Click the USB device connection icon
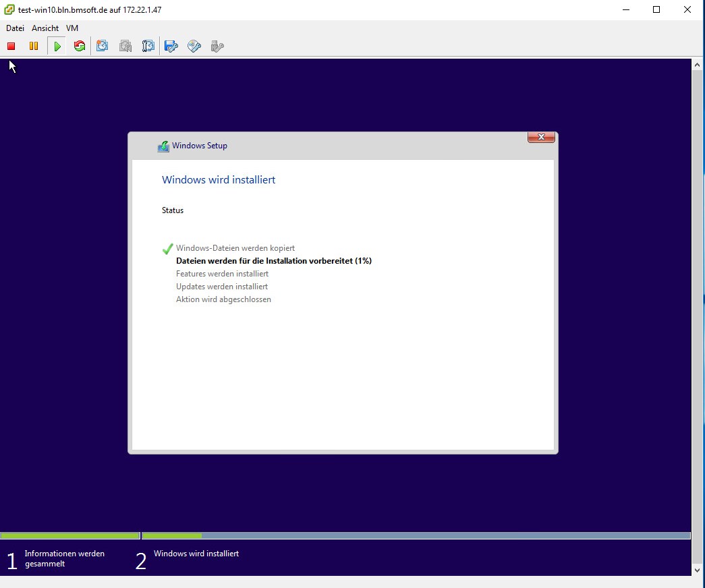 (x=217, y=46)
